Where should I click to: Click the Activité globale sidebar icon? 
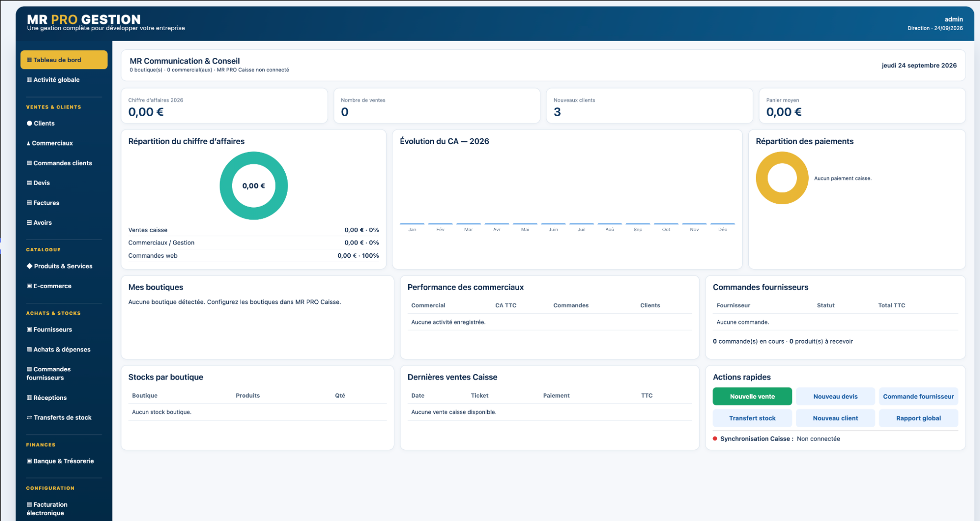[x=29, y=80]
